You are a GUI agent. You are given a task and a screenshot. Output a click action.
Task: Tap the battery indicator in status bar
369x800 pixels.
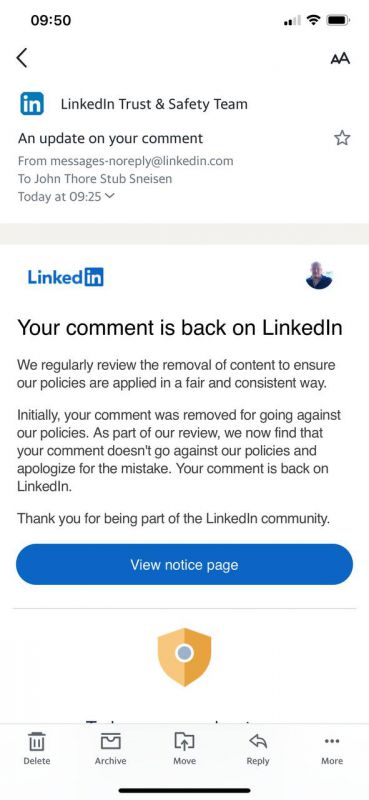point(337,21)
